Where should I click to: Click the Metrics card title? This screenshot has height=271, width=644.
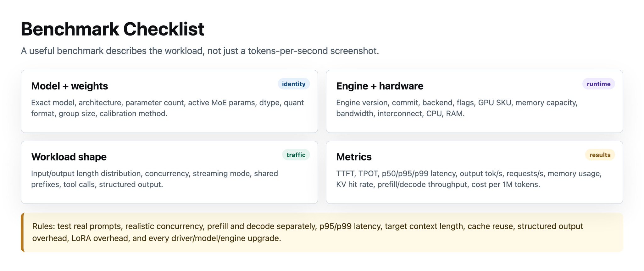pos(354,157)
